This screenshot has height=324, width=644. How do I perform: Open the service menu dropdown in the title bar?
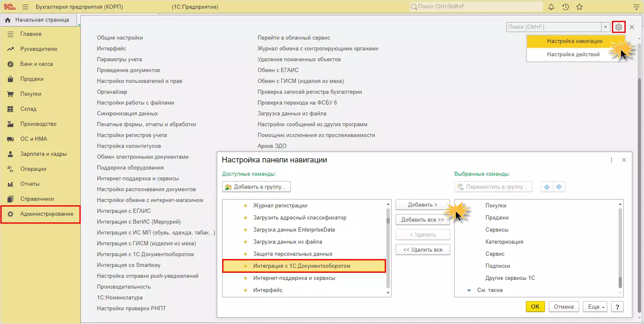[x=635, y=7]
